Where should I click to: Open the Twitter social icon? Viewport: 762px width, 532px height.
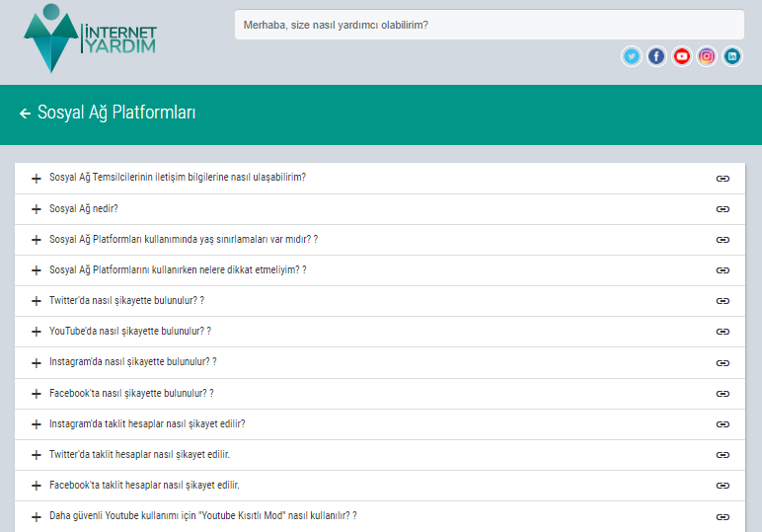[x=632, y=57]
